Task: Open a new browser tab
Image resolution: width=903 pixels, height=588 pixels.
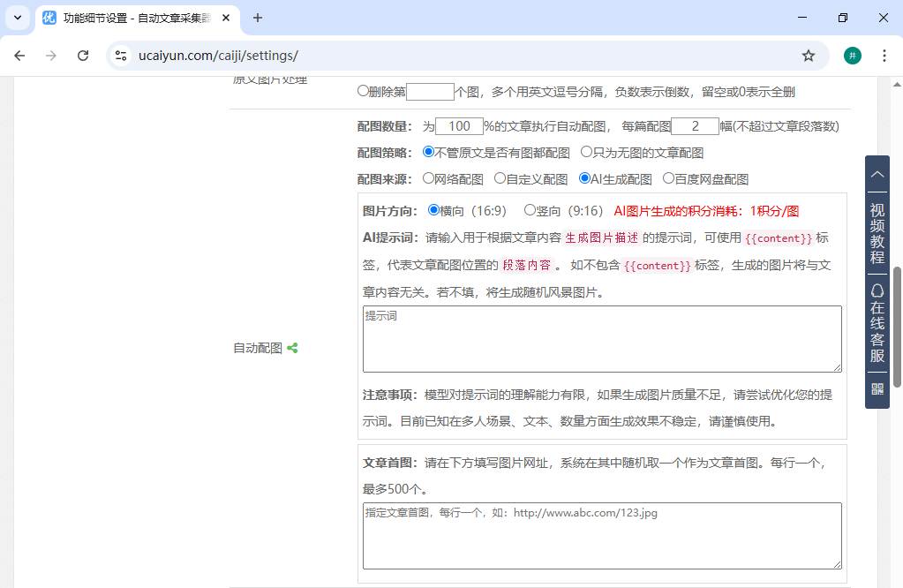Action: coord(256,18)
